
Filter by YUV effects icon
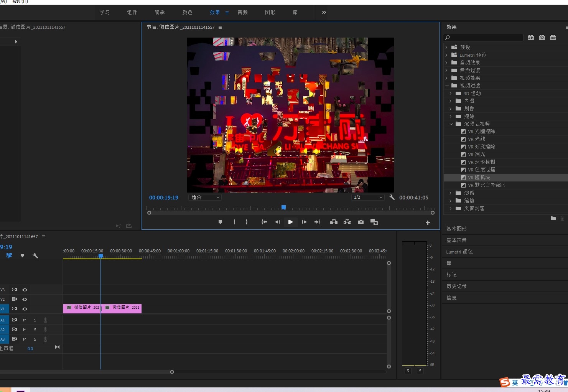click(553, 38)
